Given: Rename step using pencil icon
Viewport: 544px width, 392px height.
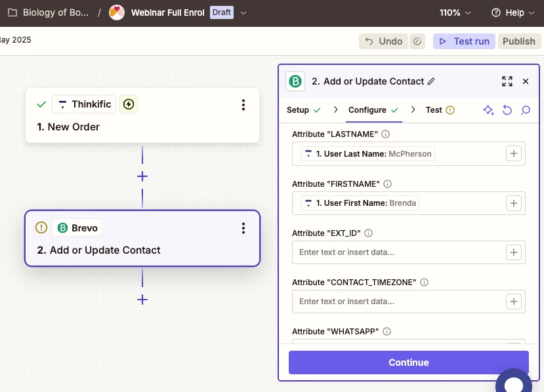Looking at the screenshot, I should [x=431, y=81].
